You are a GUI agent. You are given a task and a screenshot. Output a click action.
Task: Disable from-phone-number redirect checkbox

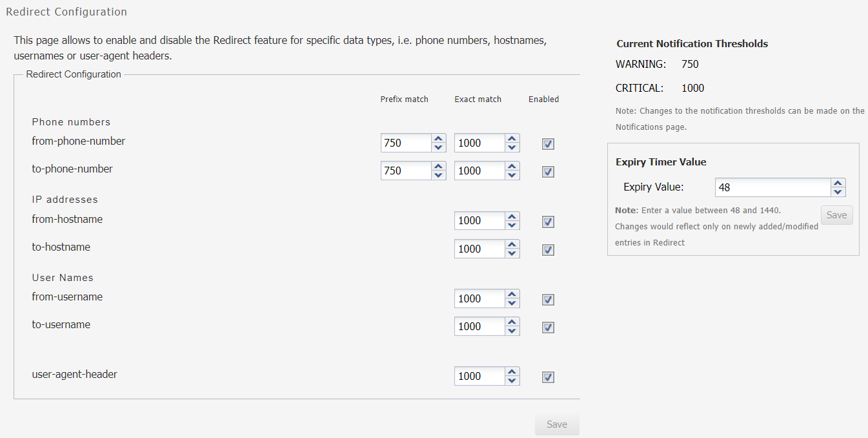(x=548, y=144)
